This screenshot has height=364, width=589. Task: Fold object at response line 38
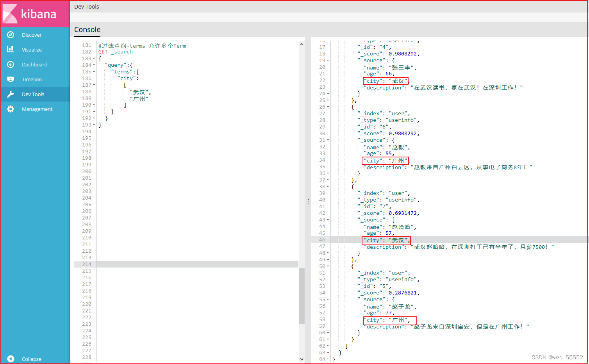328,187
